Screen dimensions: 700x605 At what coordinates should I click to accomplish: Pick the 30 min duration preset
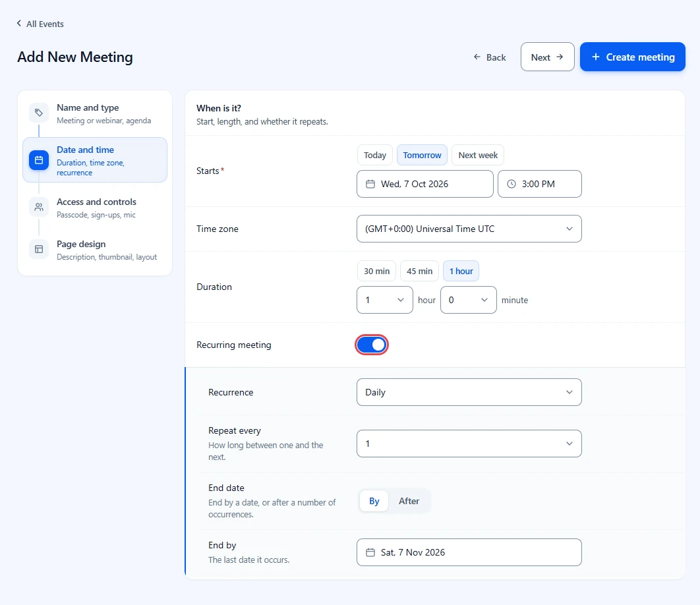[x=377, y=271]
